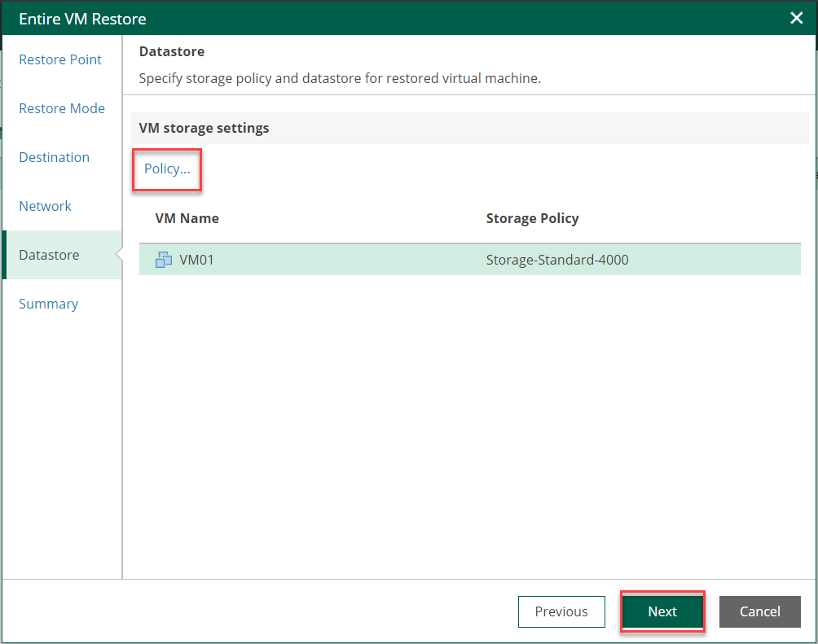818x644 pixels.
Task: Sort by the Storage Policy column header
Action: pos(532,218)
